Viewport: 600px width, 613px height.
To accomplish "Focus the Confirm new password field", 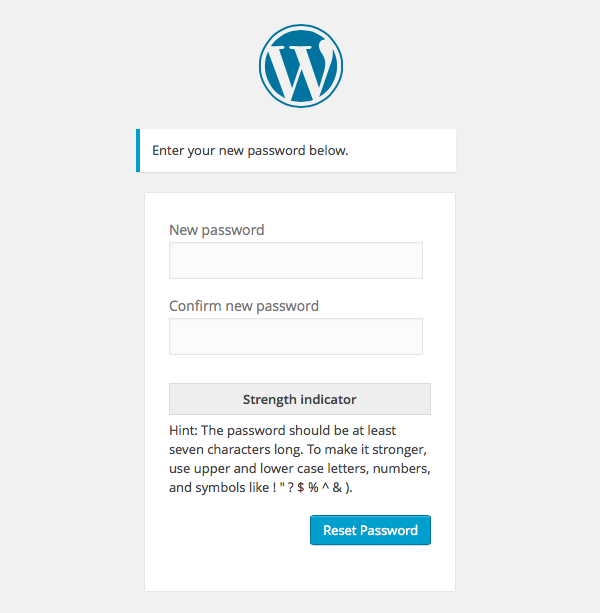I will coord(296,336).
